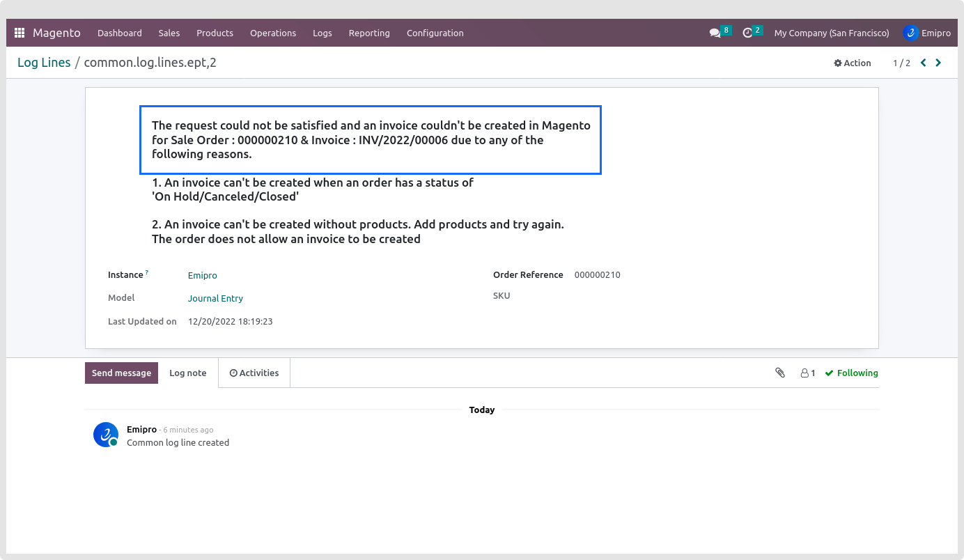This screenshot has height=560, width=964.
Task: Click the Send message button
Action: pos(121,373)
